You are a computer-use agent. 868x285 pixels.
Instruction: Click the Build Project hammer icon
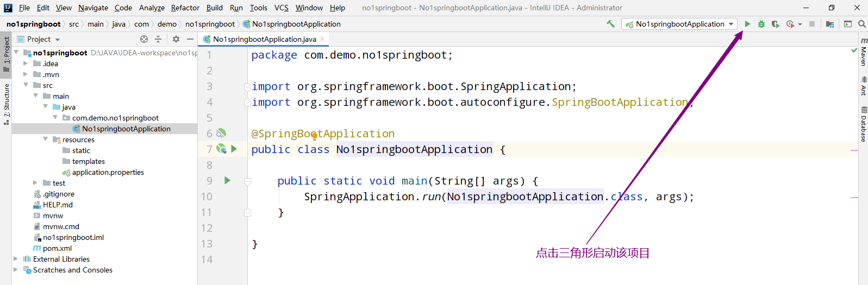pos(611,24)
